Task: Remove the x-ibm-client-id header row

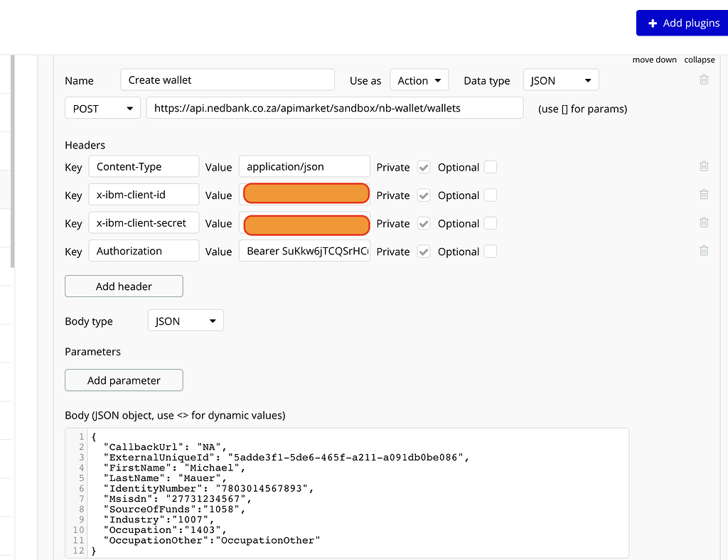Action: coord(704,194)
